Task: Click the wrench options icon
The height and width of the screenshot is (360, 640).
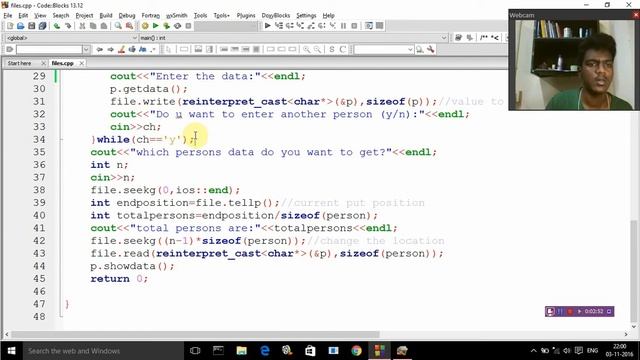Action: pyautogui.click(x=431, y=49)
